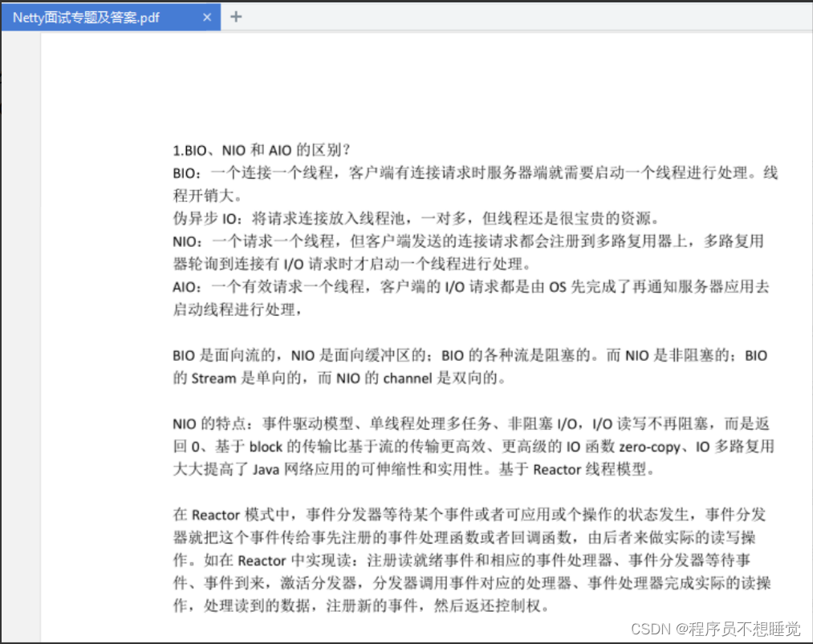Close the Netty面试专题及答案.pdf tab
Screen dimensions: 813x644
click(x=207, y=17)
